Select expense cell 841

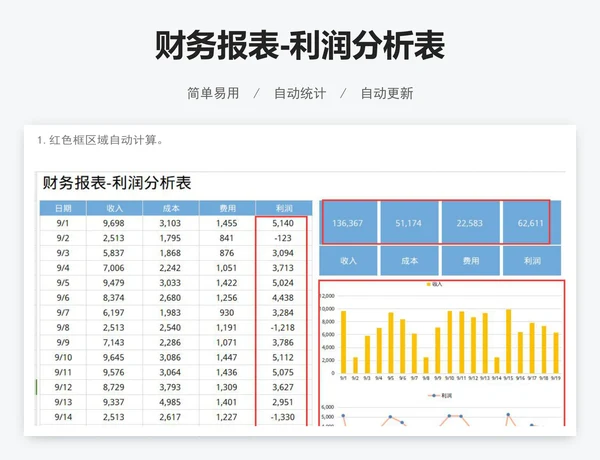[227, 238]
